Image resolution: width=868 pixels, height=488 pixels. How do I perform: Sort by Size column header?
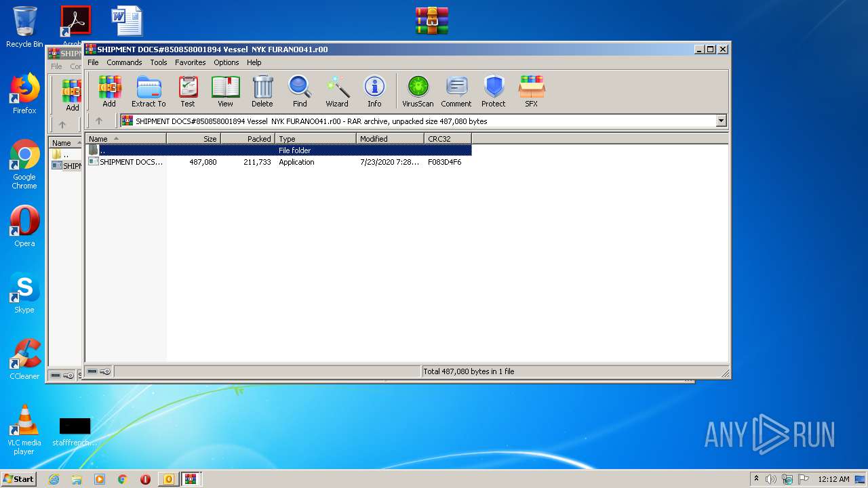click(x=194, y=139)
